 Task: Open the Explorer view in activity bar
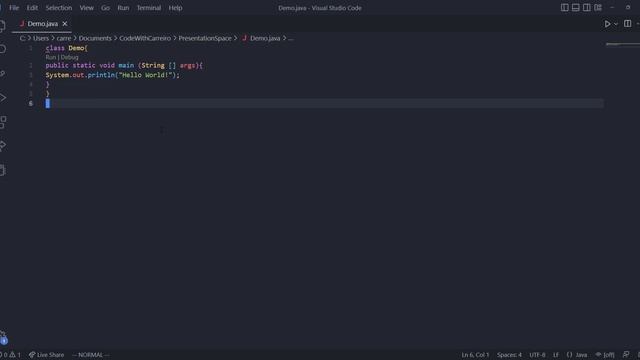pos(2,26)
